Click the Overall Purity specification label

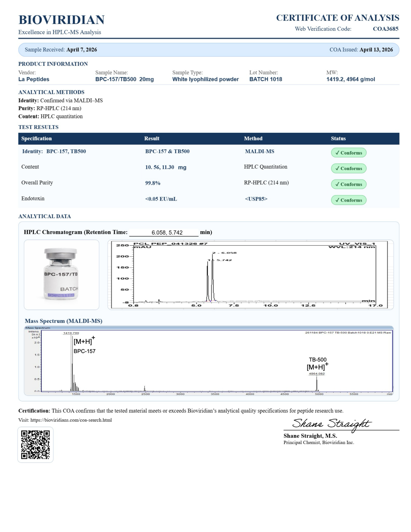click(37, 183)
